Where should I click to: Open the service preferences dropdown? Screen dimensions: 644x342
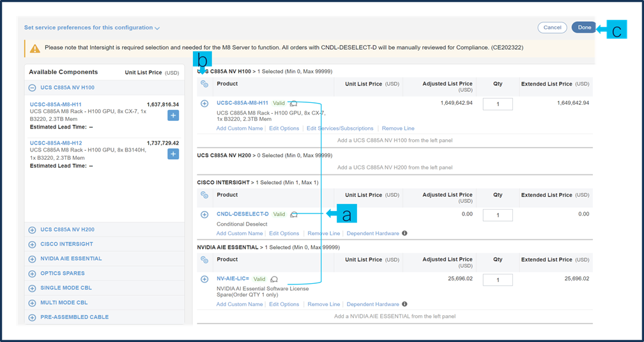point(92,28)
